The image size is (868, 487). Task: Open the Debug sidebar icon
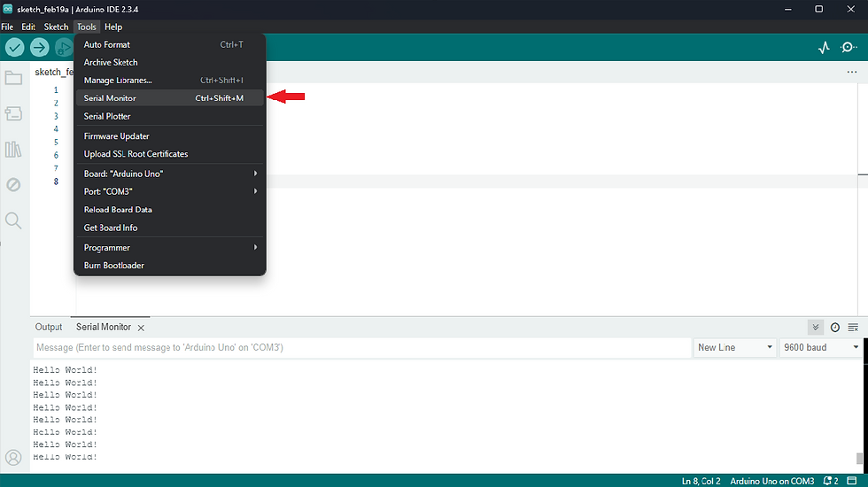point(13,184)
